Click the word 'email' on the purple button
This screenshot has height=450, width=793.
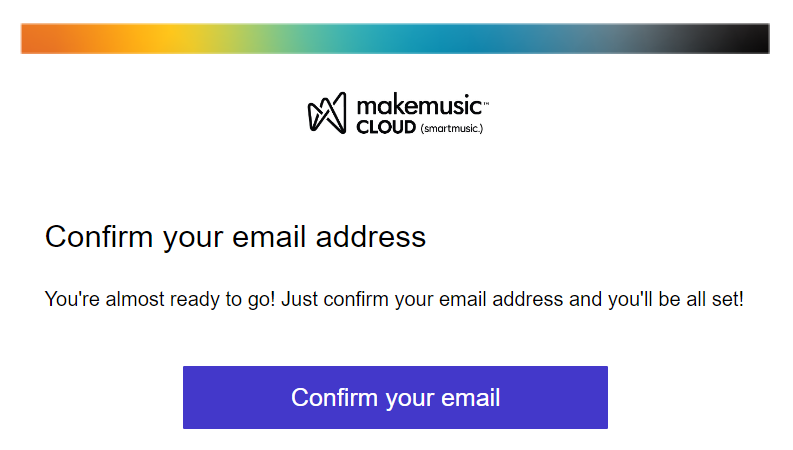click(471, 397)
